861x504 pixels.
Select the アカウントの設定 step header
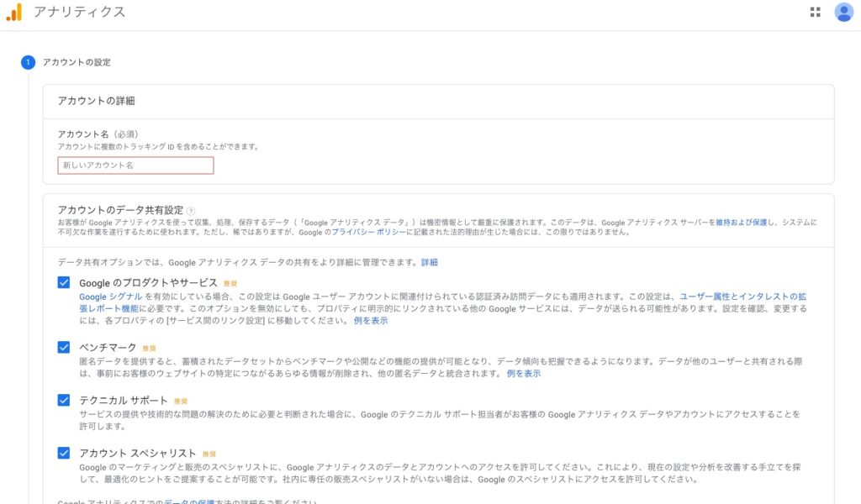tap(77, 62)
